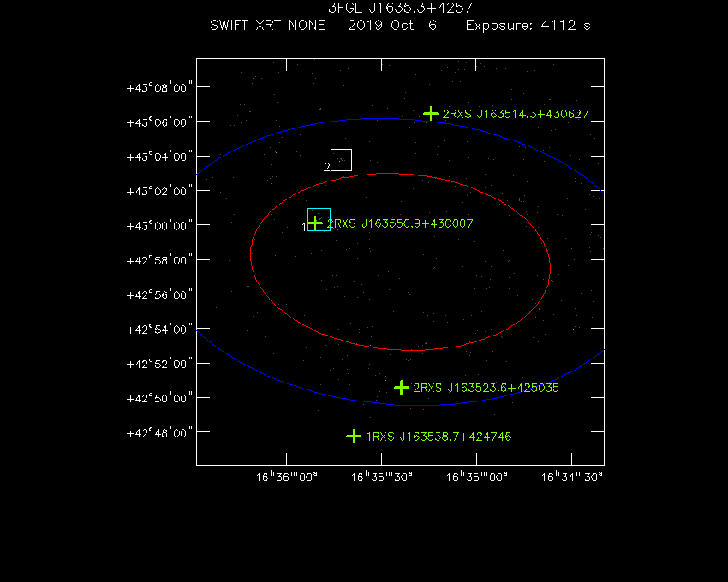Click source number 1 beside cyan box

pyautogui.click(x=304, y=227)
